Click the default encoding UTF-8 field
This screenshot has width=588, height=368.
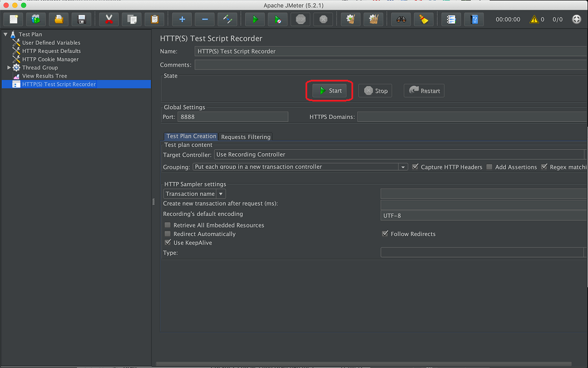pos(483,215)
